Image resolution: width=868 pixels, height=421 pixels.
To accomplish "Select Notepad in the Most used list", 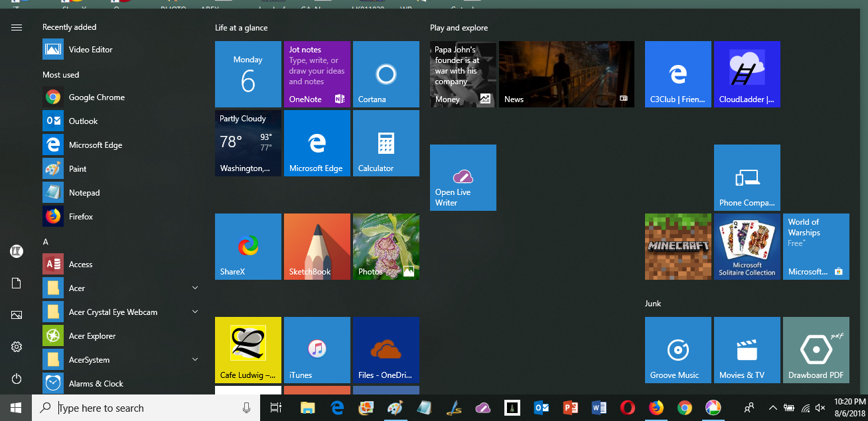I will (84, 193).
